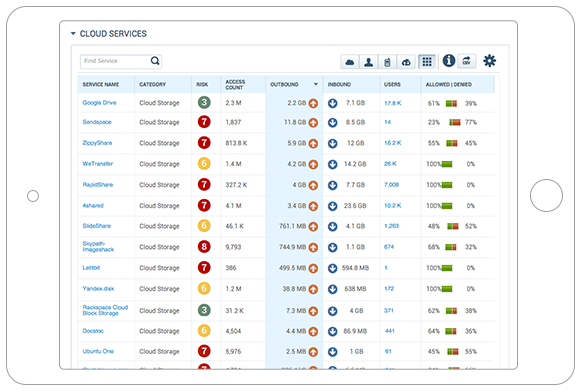Open 4shared service link
Image resolution: width=581 pixels, height=392 pixels.
pyautogui.click(x=93, y=205)
